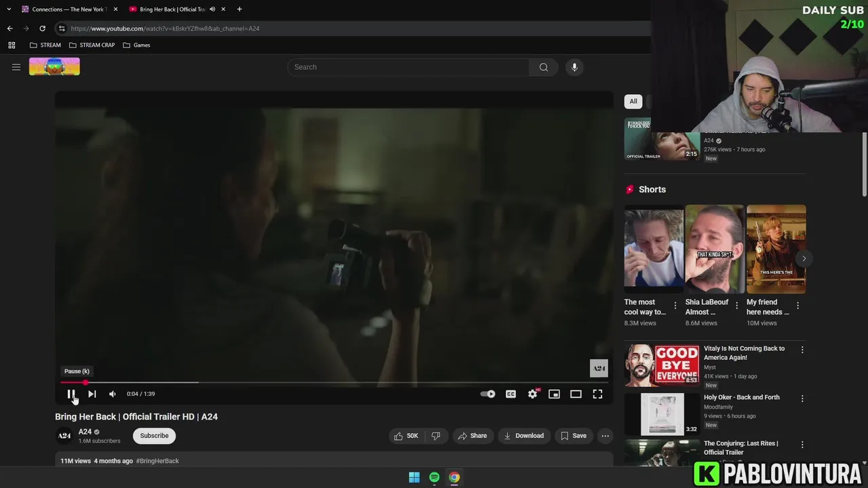
Task: Open 'The Conjuring: Last Rites' trailer title
Action: pyautogui.click(x=741, y=448)
